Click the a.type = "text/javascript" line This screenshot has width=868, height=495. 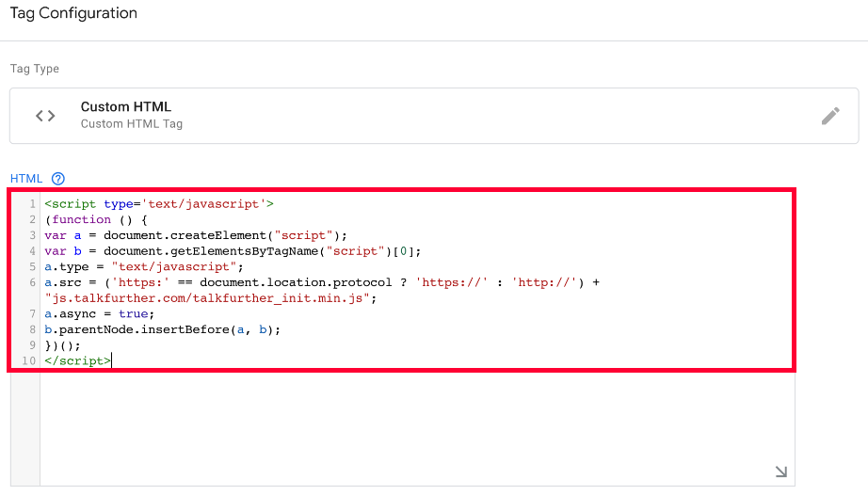(144, 266)
